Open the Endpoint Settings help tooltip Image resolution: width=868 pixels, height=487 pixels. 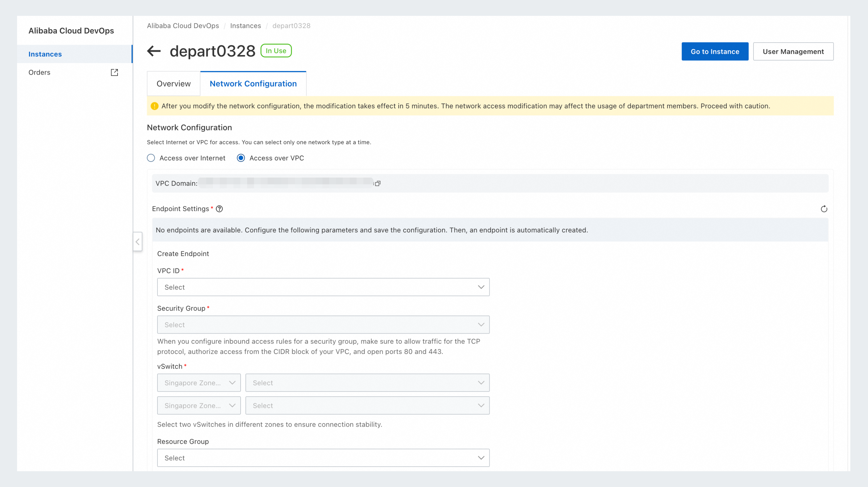[x=219, y=209]
